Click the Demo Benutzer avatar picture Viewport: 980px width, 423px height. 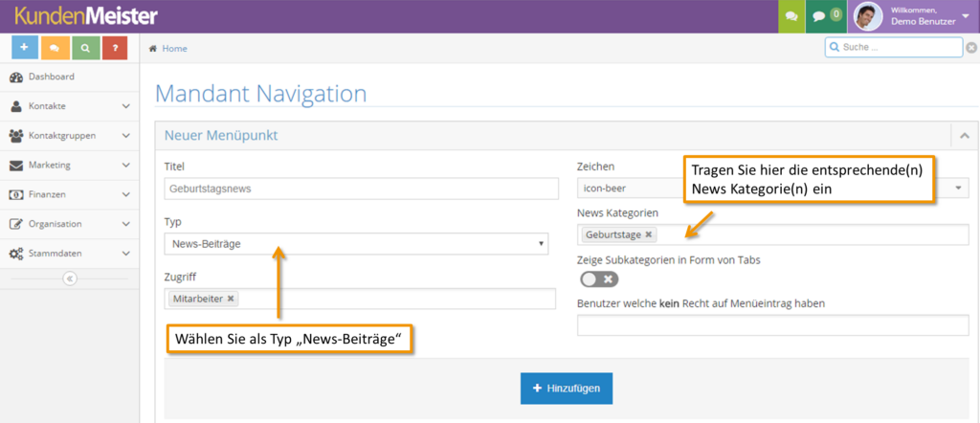(867, 16)
